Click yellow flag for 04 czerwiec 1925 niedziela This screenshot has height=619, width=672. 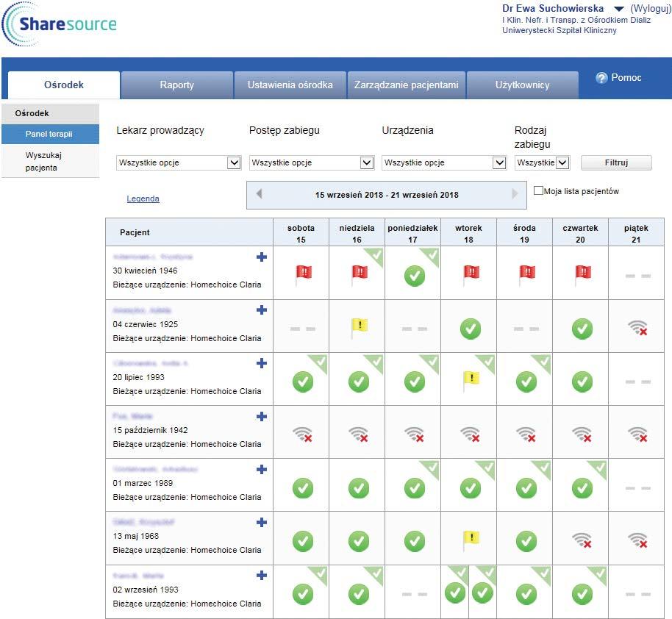pyautogui.click(x=359, y=328)
